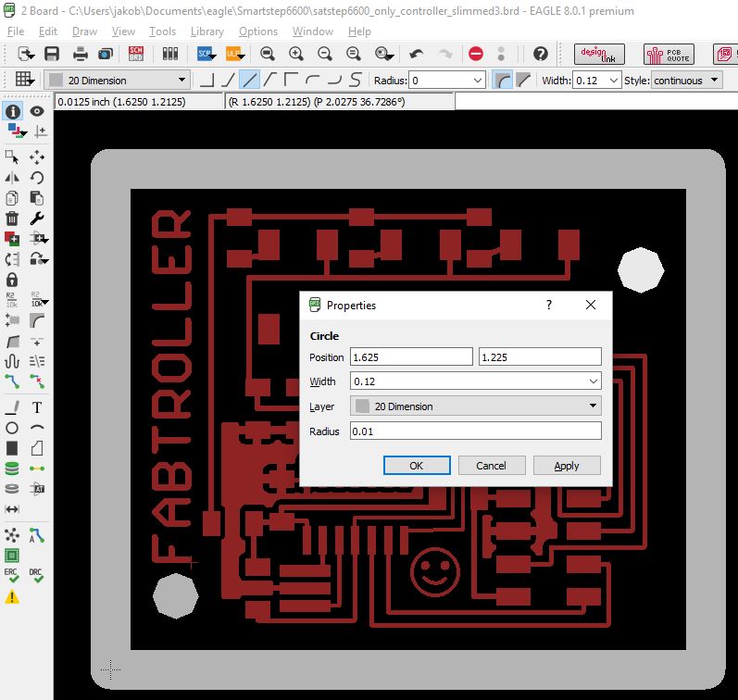
Task: Open the Layer dropdown in Properties dialog
Action: pyautogui.click(x=475, y=406)
